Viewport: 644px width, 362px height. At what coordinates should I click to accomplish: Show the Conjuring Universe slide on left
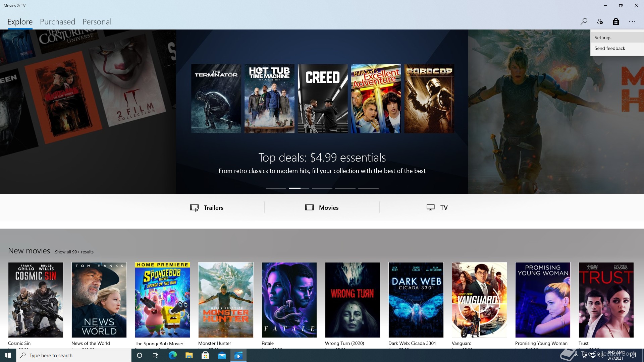tap(88, 112)
